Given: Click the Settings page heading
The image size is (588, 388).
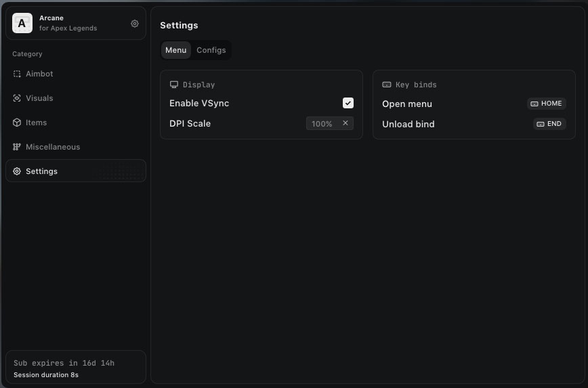Looking at the screenshot, I should (179, 25).
